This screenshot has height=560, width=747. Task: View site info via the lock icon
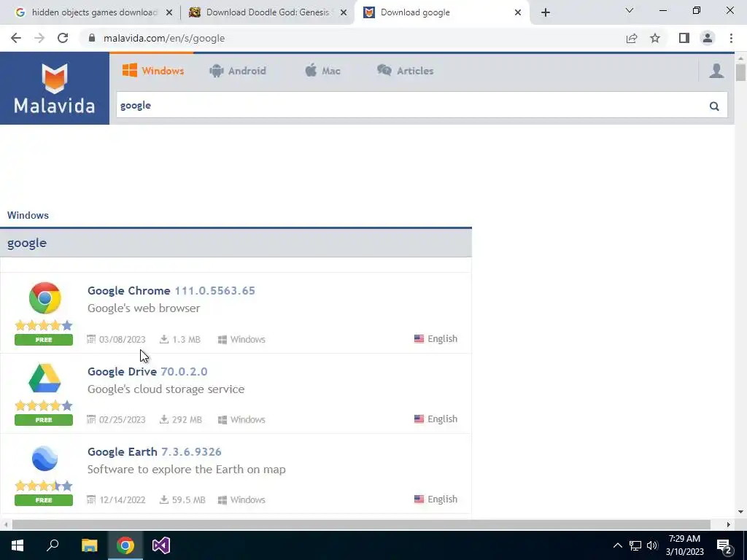click(x=92, y=38)
